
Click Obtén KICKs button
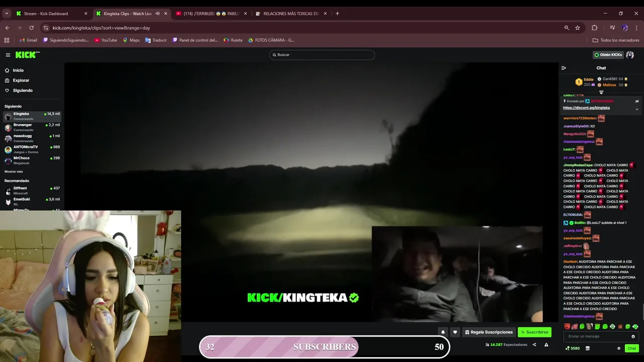[608, 55]
